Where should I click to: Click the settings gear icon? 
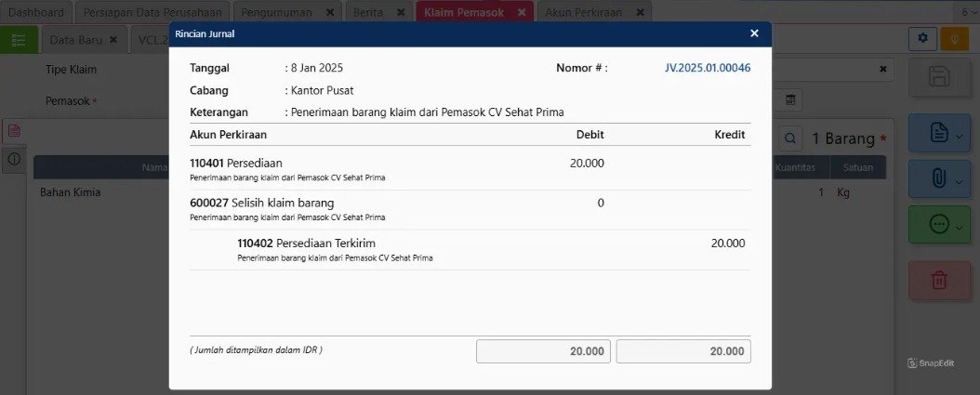pyautogui.click(x=922, y=39)
